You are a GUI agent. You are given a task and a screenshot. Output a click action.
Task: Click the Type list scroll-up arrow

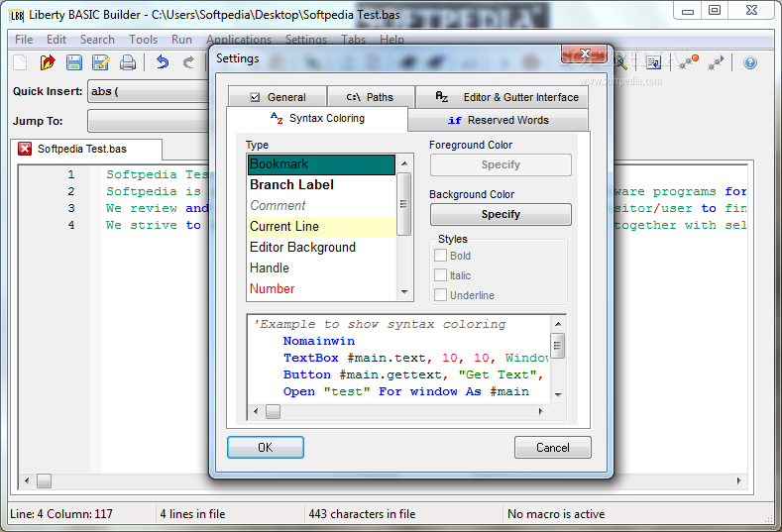404,163
